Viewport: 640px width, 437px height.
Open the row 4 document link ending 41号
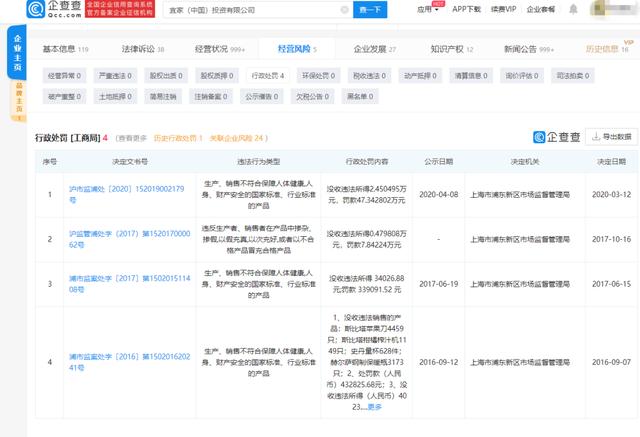[x=129, y=362]
